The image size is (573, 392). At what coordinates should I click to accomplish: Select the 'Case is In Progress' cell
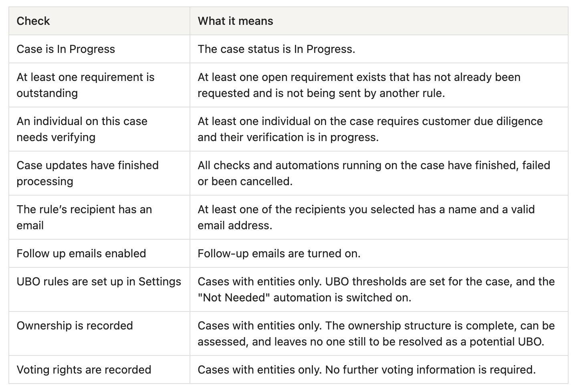click(x=99, y=49)
